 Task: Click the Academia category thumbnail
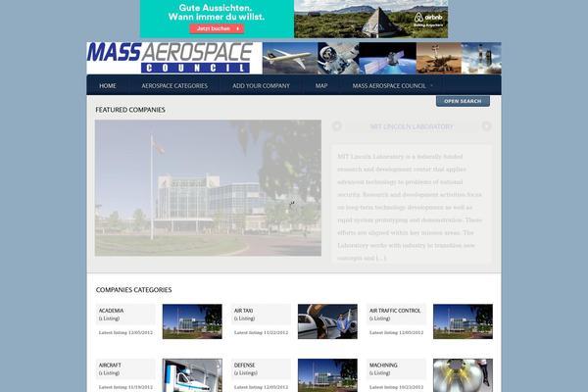[x=192, y=321]
